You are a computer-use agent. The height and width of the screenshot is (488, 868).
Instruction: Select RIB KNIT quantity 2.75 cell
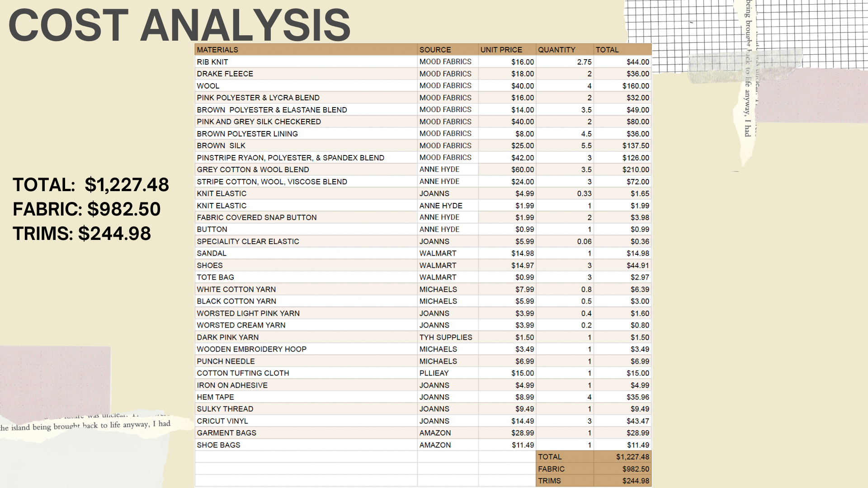pyautogui.click(x=565, y=62)
